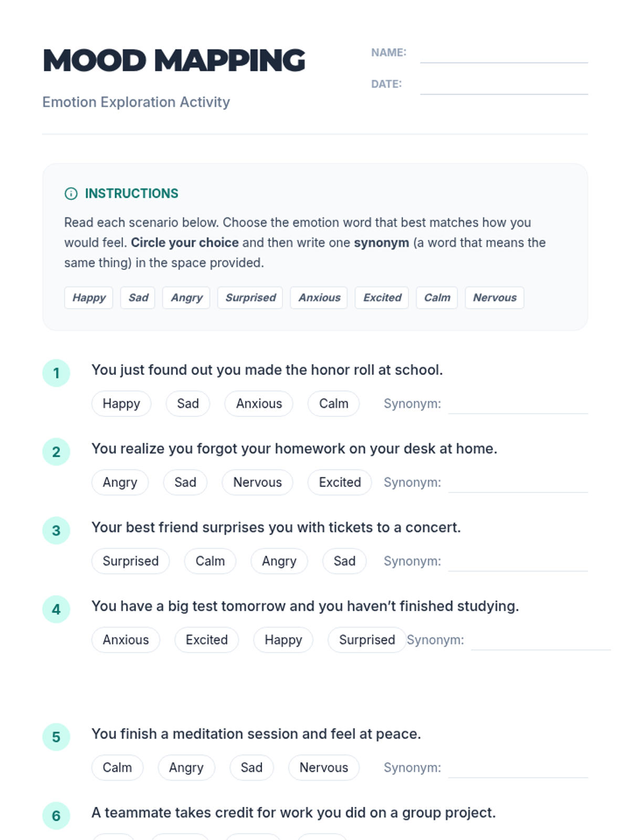Click the Excited word bank chip

[382, 298]
